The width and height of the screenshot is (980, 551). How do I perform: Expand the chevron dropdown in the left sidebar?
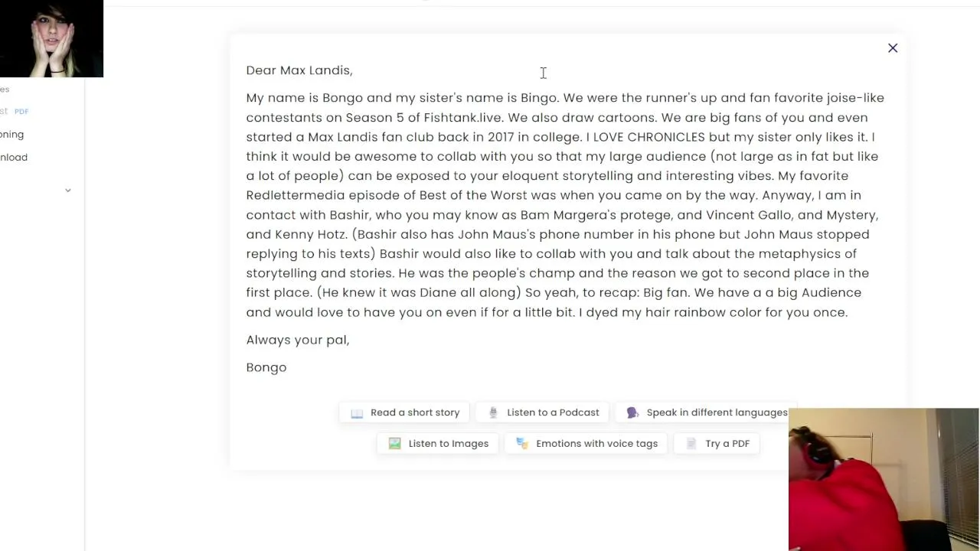(x=67, y=191)
